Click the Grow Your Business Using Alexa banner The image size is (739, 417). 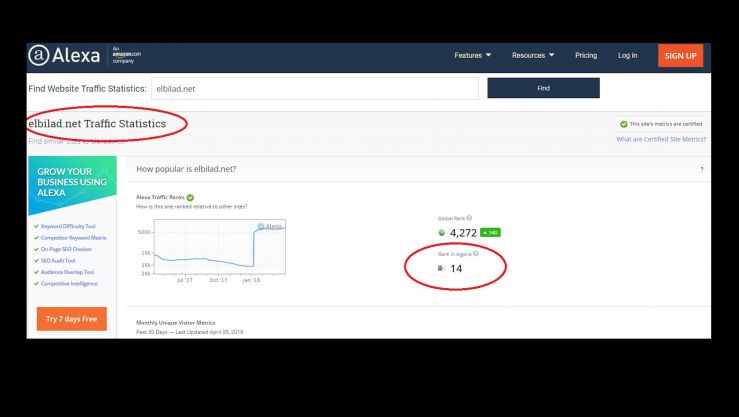click(x=72, y=184)
